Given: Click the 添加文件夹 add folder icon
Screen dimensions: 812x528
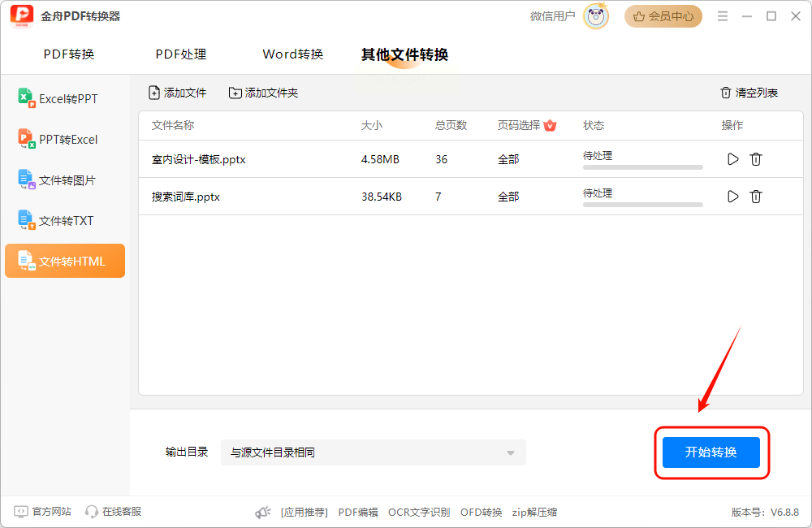Looking at the screenshot, I should coord(235,93).
